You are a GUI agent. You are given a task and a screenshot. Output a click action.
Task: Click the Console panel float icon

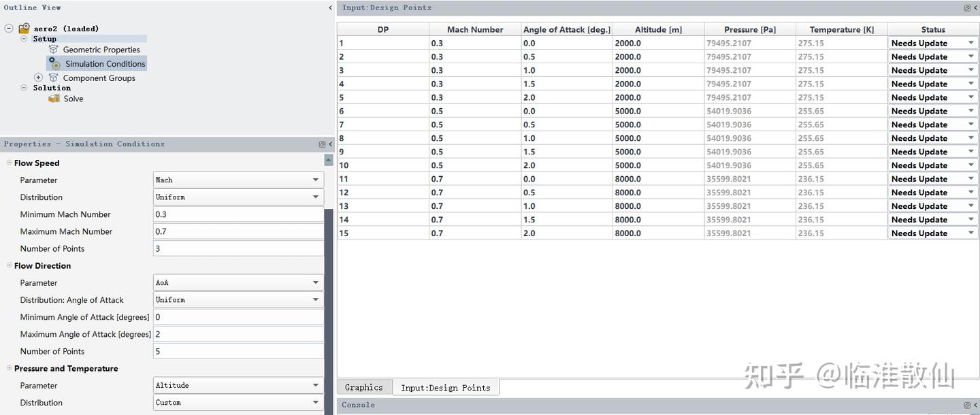tap(967, 405)
